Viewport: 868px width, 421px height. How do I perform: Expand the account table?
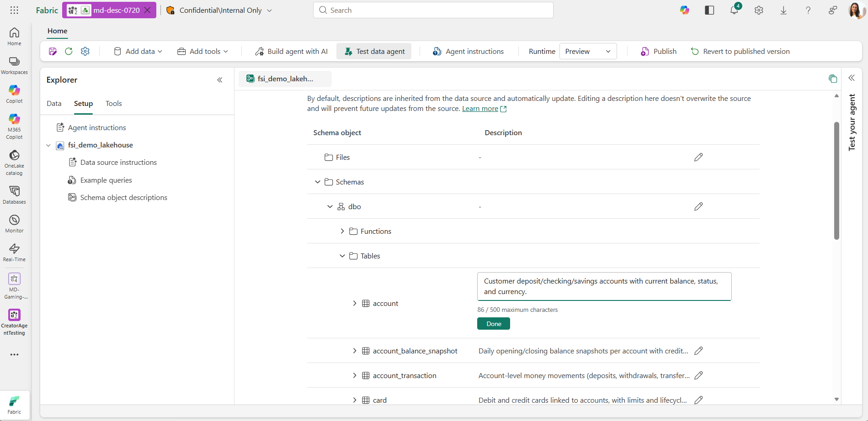point(355,303)
